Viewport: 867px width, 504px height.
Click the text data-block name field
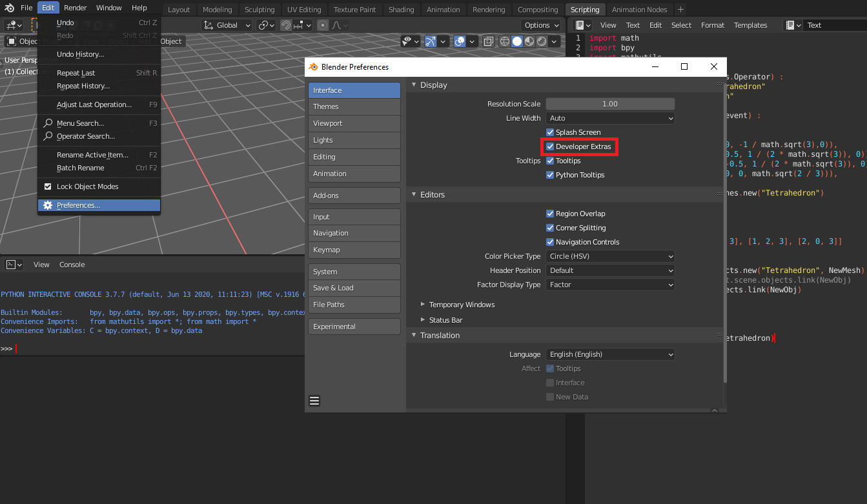coord(835,25)
